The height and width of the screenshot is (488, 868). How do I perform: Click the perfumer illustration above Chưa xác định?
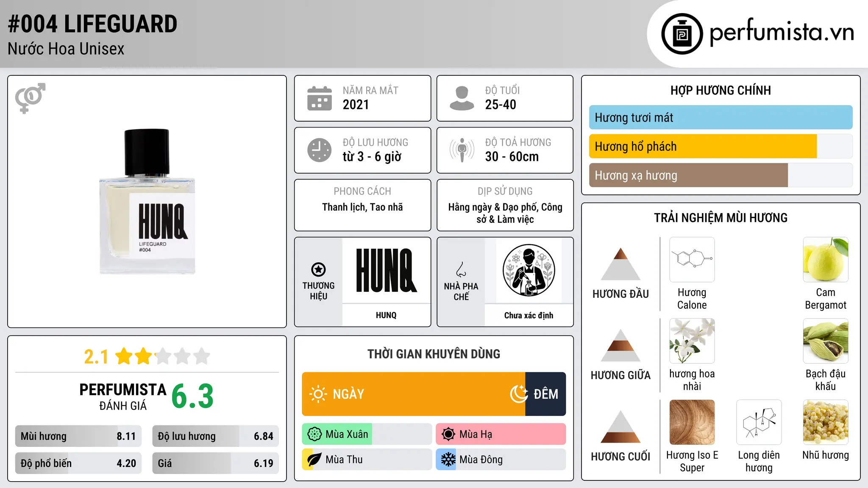point(529,270)
